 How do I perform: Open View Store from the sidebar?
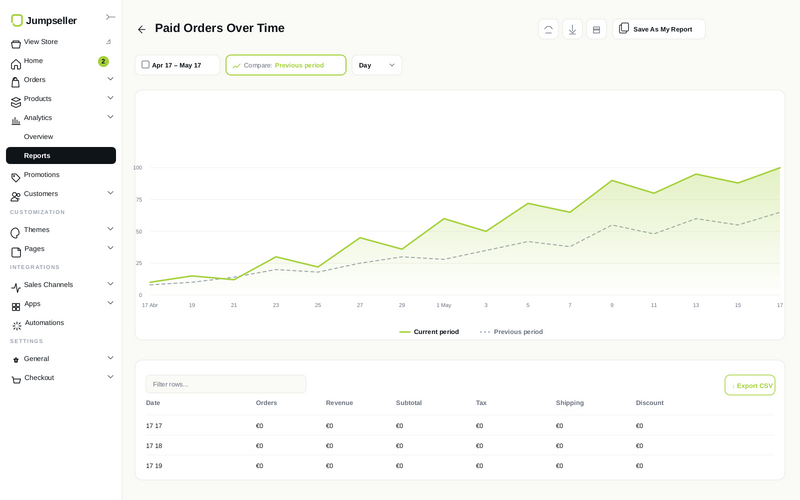point(40,42)
